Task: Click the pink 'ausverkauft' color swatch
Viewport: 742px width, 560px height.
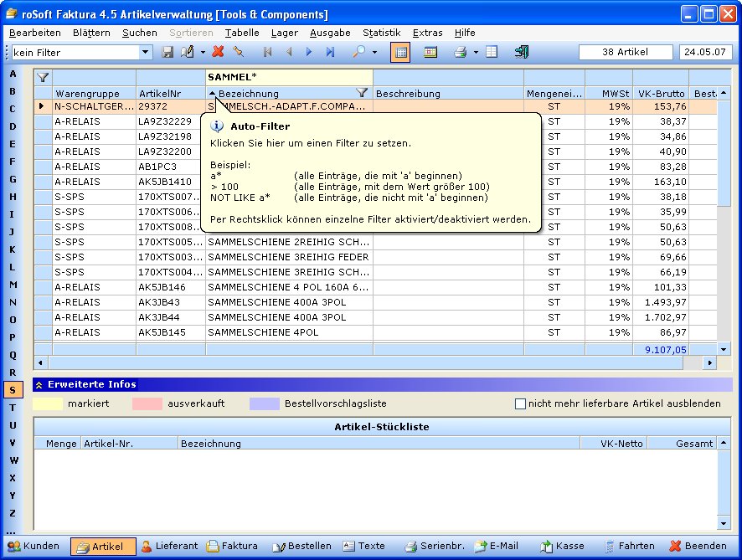Action: 147,403
